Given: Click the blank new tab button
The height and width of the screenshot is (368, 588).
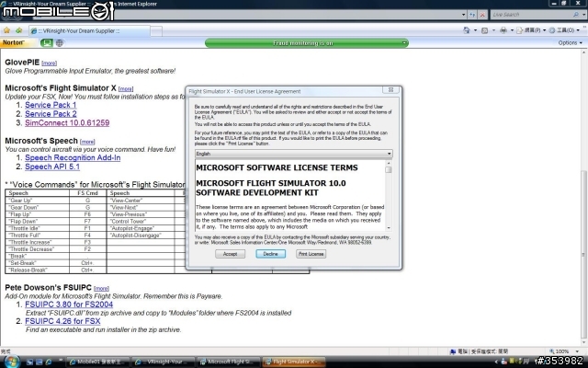Looking at the screenshot, I should pyautogui.click(x=156, y=30).
